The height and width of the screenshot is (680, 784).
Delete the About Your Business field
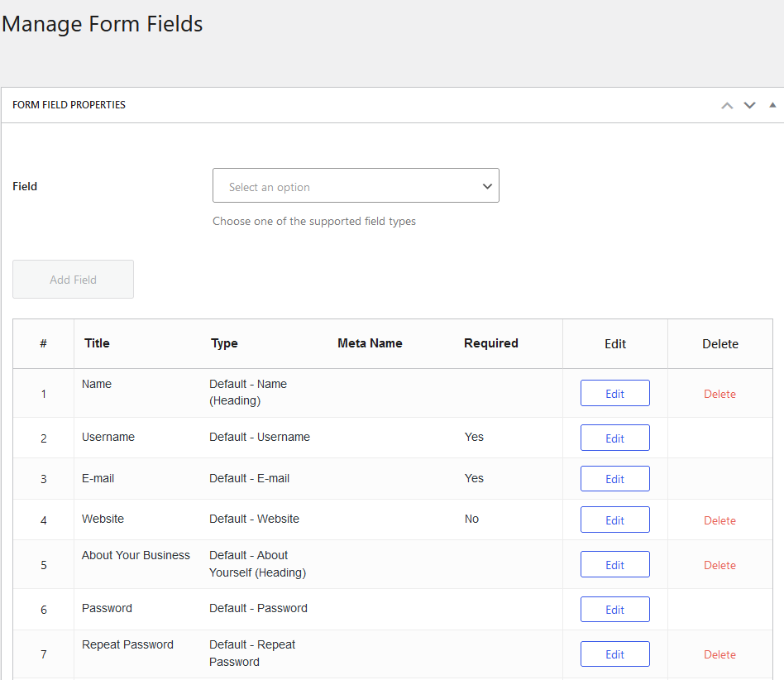pyautogui.click(x=719, y=565)
